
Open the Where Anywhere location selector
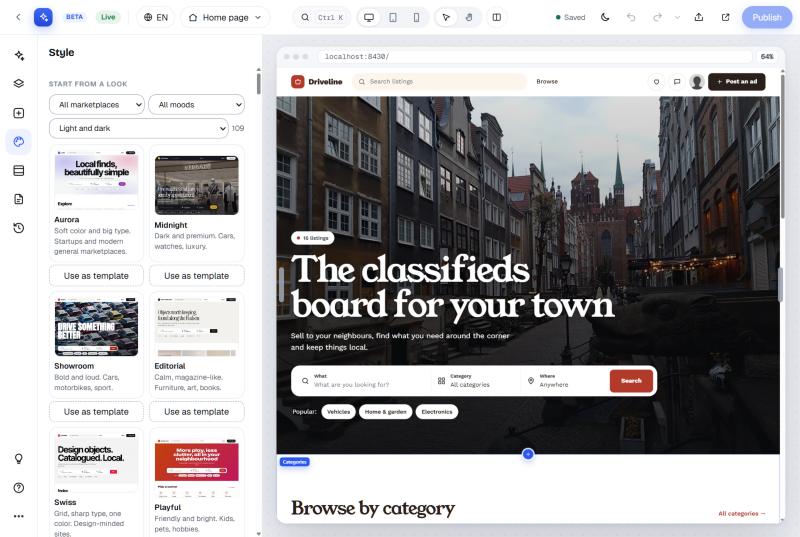pos(565,381)
